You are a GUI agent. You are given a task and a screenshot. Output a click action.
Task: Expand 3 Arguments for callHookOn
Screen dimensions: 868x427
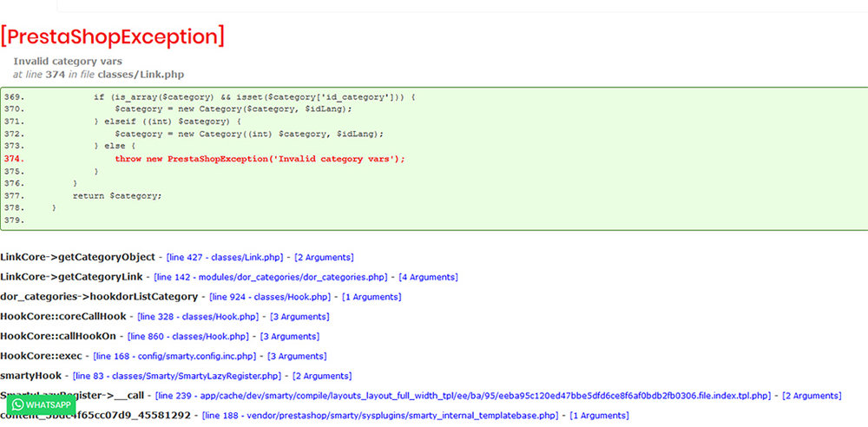coord(290,336)
